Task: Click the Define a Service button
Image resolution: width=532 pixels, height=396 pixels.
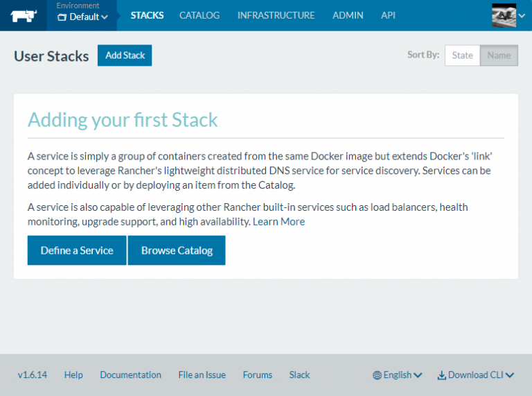Action: pyautogui.click(x=77, y=250)
